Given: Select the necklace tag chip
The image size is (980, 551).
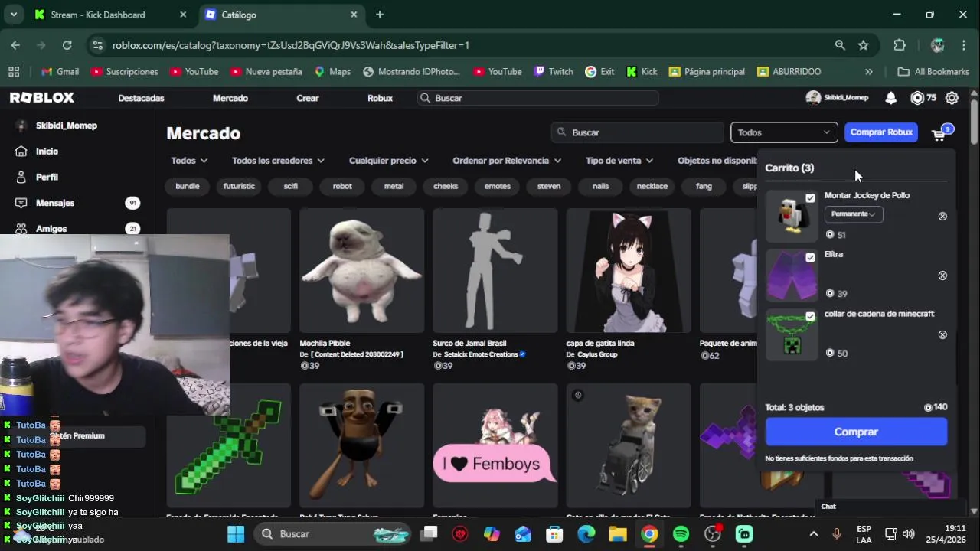Looking at the screenshot, I should pos(652,186).
